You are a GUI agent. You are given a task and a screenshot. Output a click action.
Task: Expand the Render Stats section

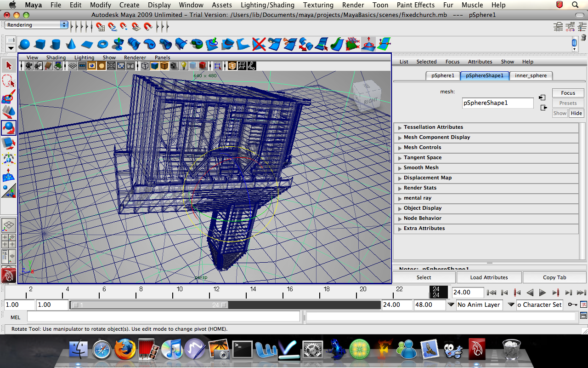coord(486,188)
